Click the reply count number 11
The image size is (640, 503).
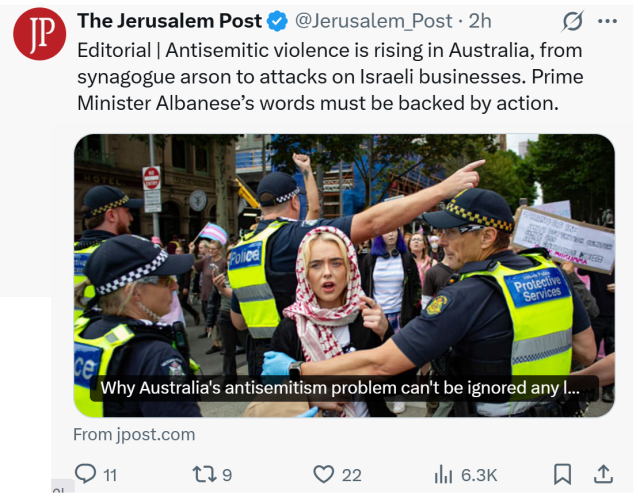point(110,475)
